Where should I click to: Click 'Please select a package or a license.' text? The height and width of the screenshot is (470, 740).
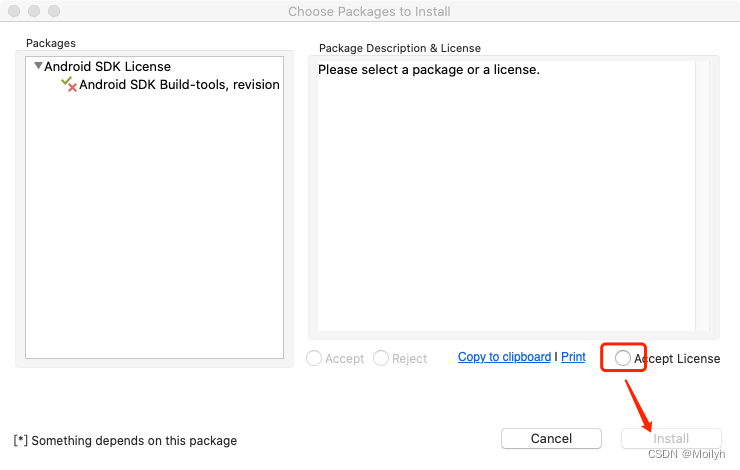pyautogui.click(x=429, y=70)
